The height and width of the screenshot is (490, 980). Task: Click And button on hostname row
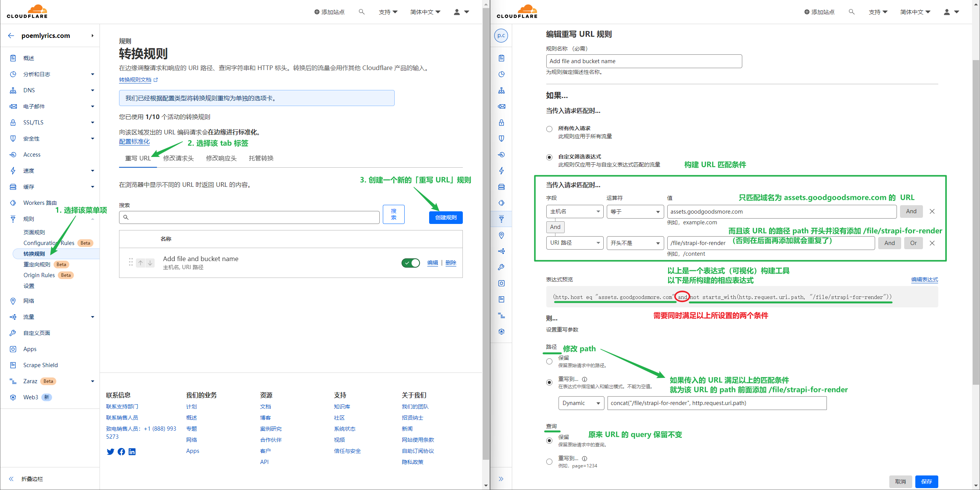[911, 211]
